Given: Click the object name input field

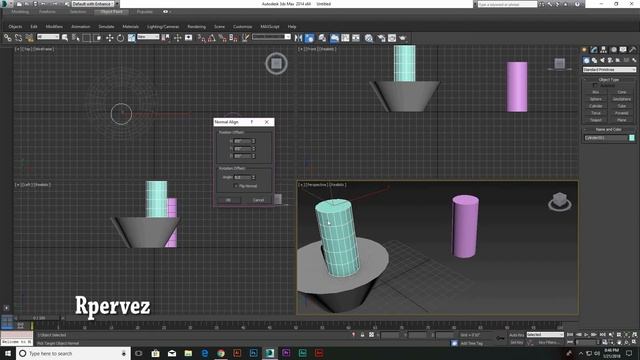Looking at the screenshot, I should tap(606, 138).
